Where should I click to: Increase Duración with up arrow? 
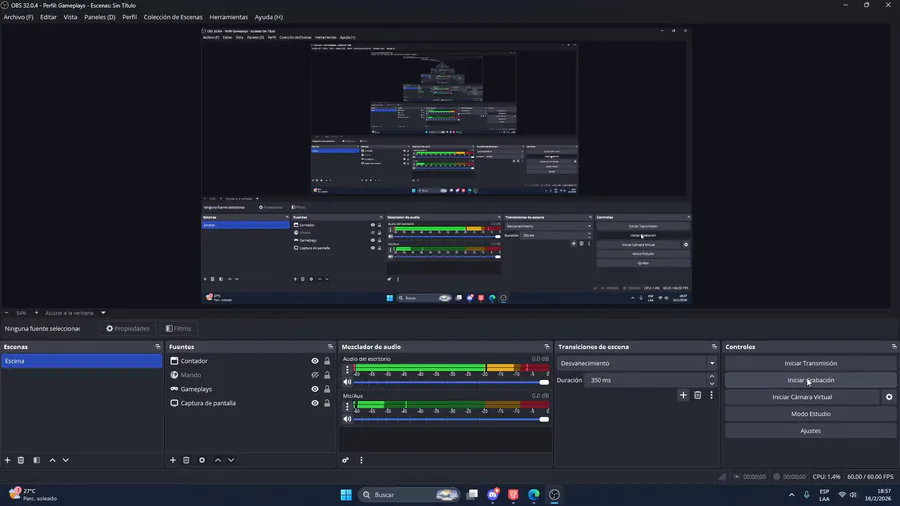712,377
